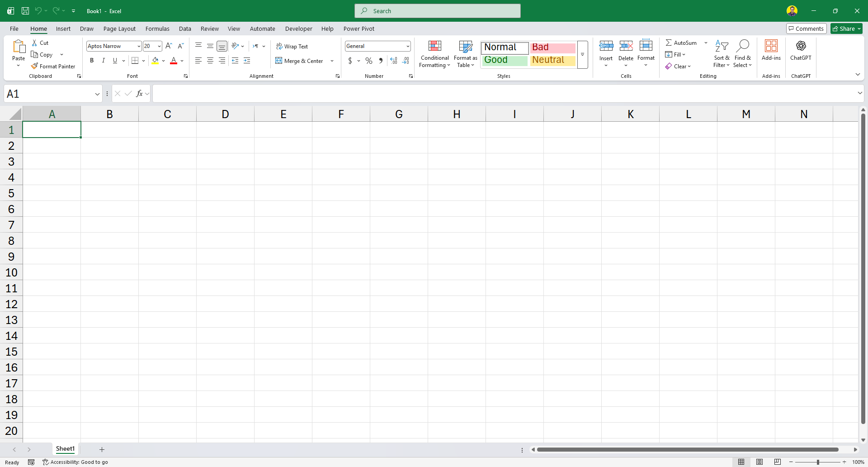Open the font name dropdown

(x=139, y=46)
